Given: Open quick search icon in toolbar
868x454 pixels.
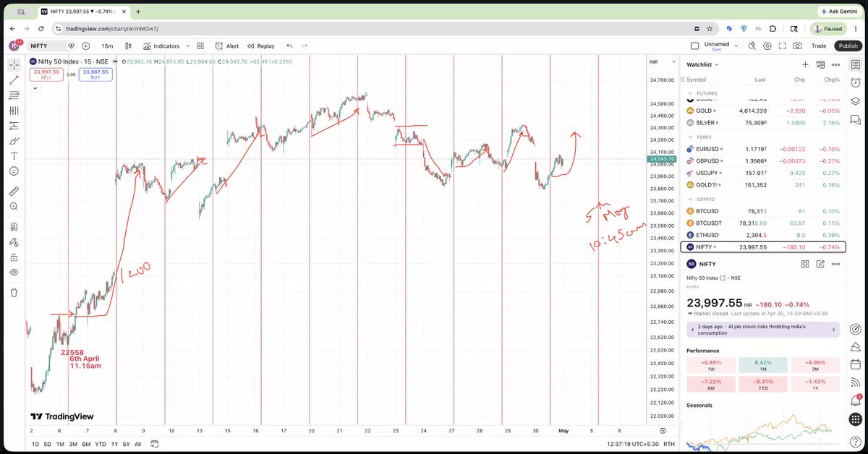Looking at the screenshot, I should point(752,46).
